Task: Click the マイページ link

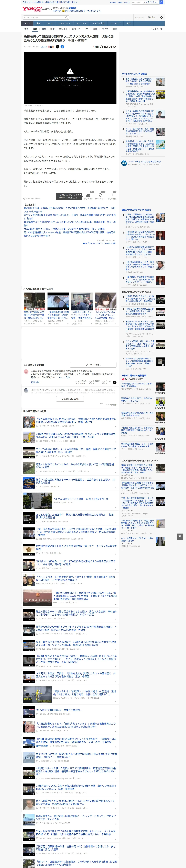Action: coord(139,18)
